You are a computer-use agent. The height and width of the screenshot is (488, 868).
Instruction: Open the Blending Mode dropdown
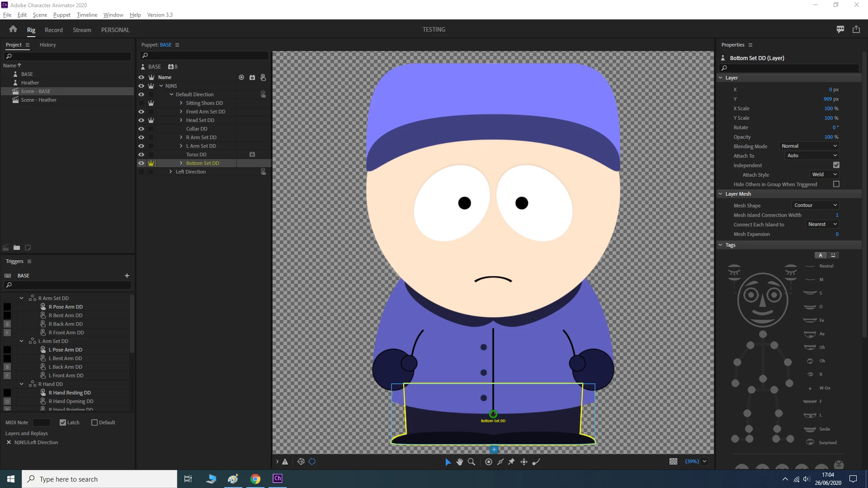(809, 146)
